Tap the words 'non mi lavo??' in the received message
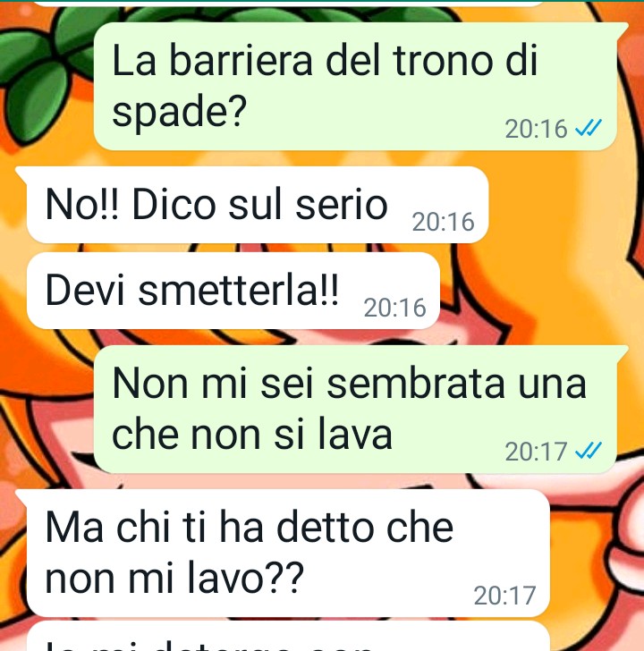644x651 pixels. [x=174, y=578]
